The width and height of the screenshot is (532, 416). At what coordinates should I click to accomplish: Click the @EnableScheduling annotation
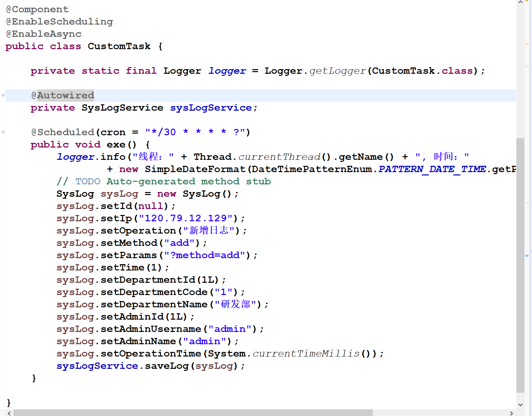tap(60, 22)
